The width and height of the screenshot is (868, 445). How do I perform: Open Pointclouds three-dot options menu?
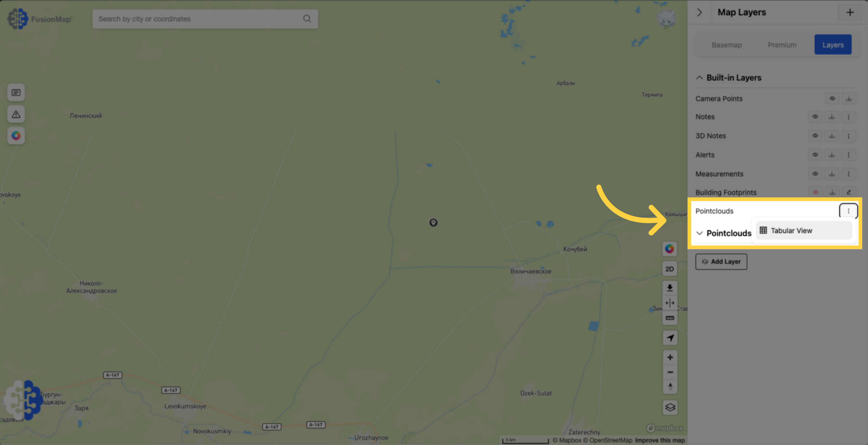tap(848, 211)
